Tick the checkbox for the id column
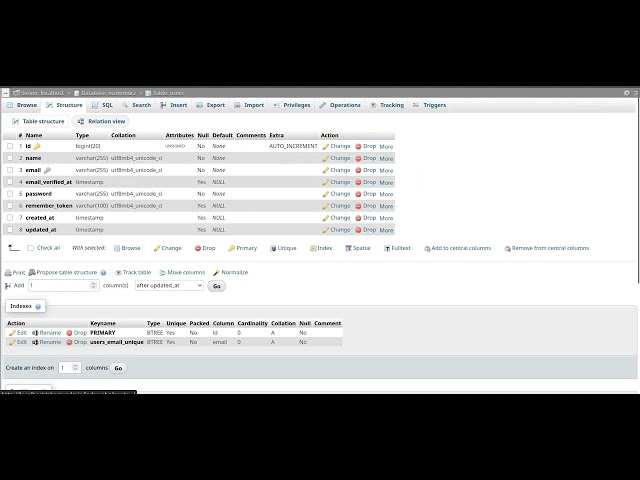Image resolution: width=640 pixels, height=480 pixels. (10, 146)
